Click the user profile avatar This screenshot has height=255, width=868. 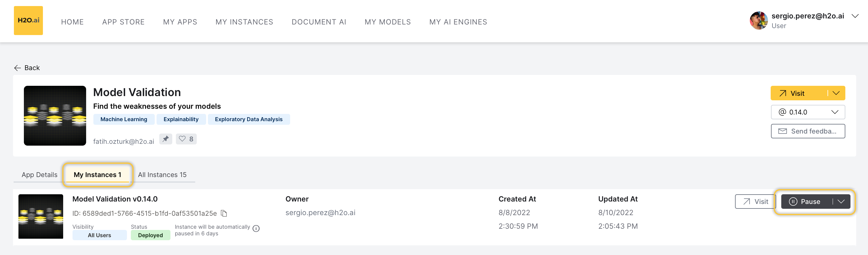click(x=758, y=21)
